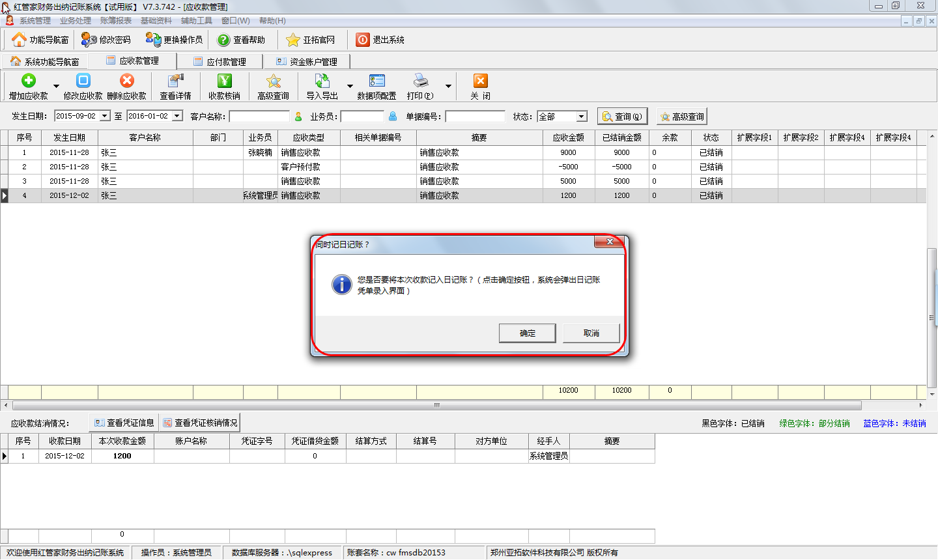Screen dimensions: 938x560
Task: Click the 查看凭证信息 button
Action: pos(124,423)
